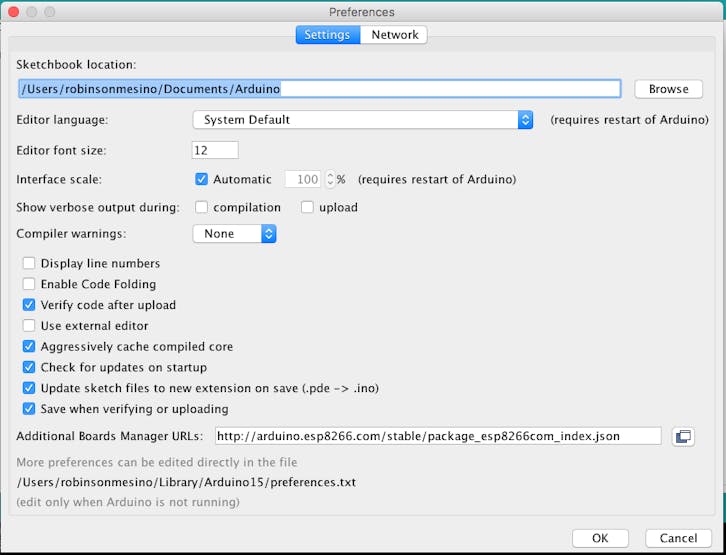Click the Editor font size field

tap(215, 150)
